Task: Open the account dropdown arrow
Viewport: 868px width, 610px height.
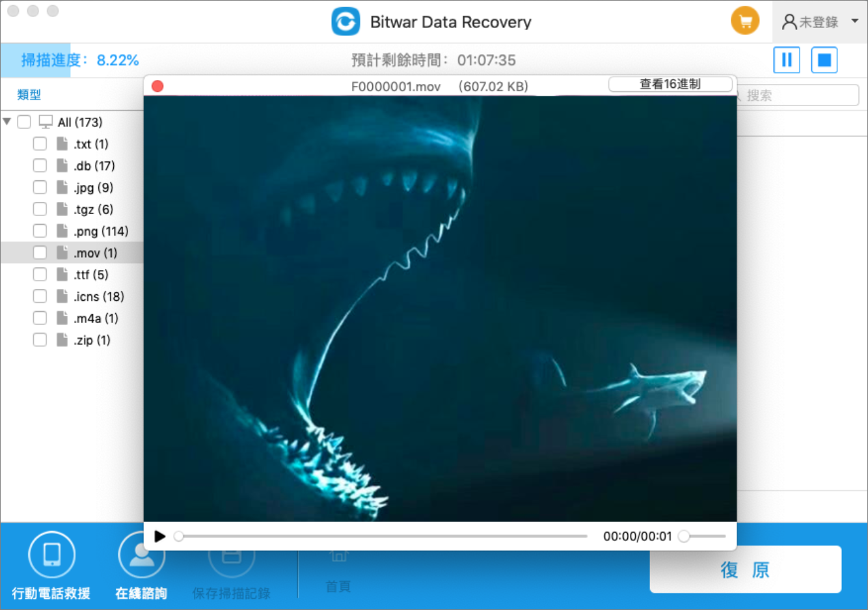Action: pyautogui.click(x=855, y=21)
